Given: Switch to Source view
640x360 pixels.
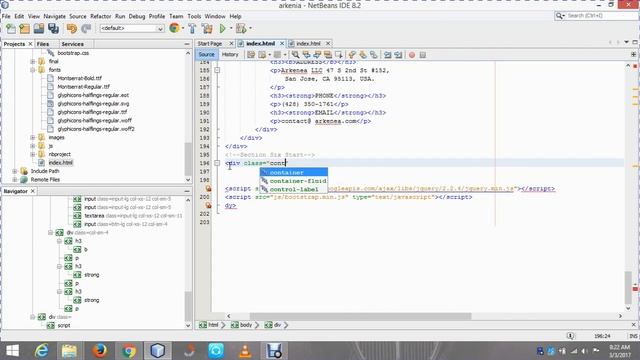Looking at the screenshot, I should 206,54.
